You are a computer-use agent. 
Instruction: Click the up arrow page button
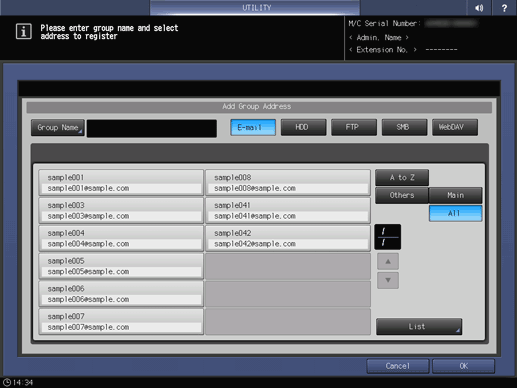[x=388, y=262]
